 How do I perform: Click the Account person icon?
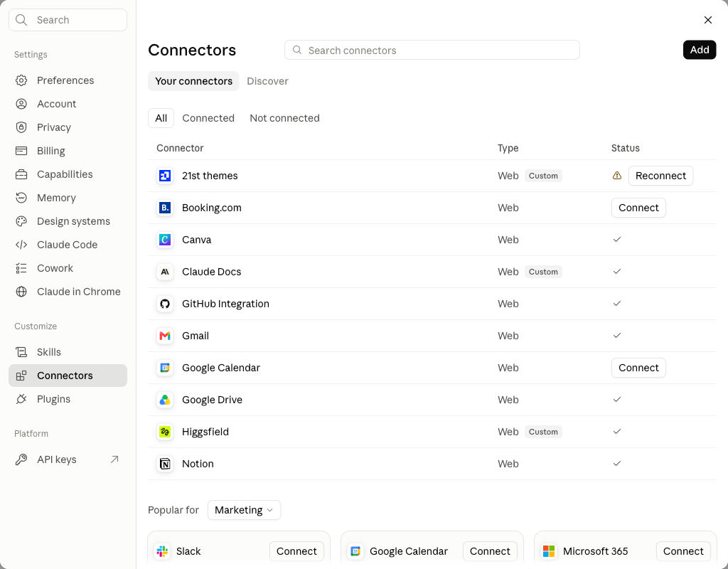[21, 104]
